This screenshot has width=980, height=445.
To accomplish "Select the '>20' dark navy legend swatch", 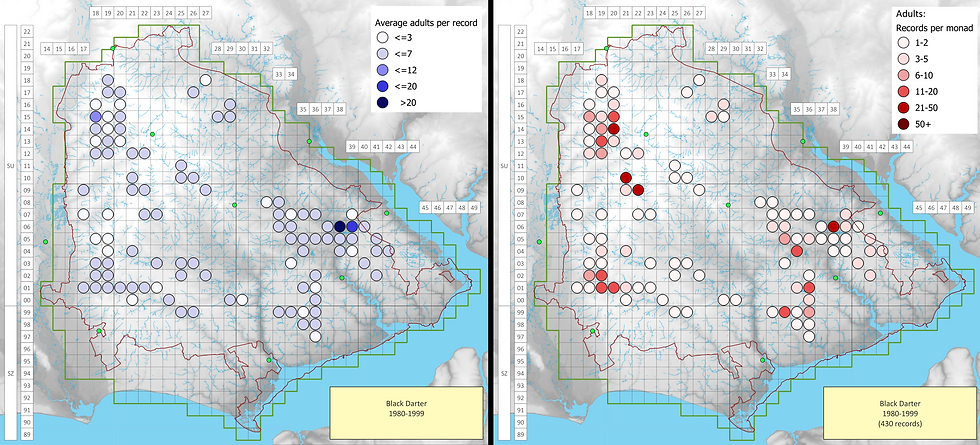I will pos(384,101).
